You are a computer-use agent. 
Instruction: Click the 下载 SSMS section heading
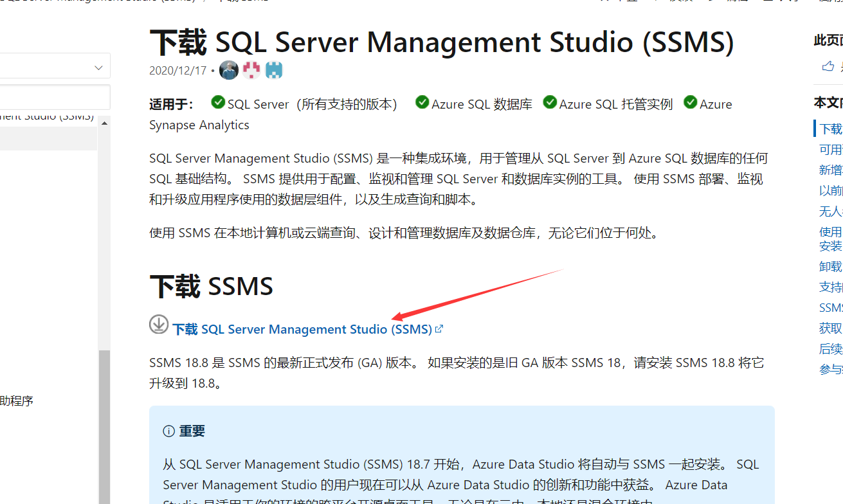[x=212, y=286]
